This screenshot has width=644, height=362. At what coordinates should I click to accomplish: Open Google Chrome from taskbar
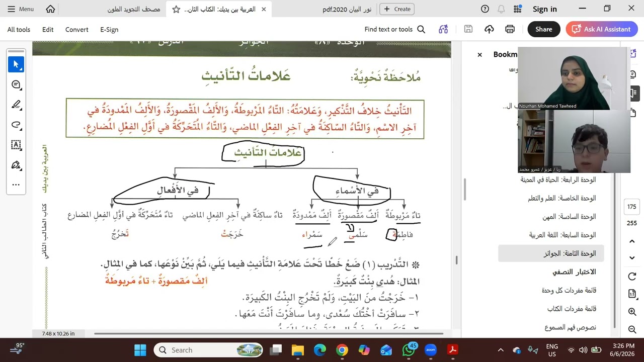tap(342, 350)
